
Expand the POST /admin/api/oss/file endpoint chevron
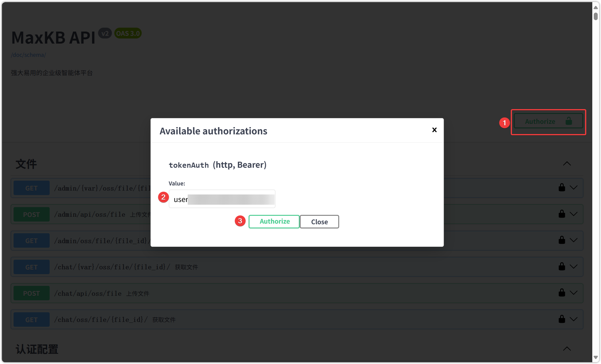coord(574,214)
